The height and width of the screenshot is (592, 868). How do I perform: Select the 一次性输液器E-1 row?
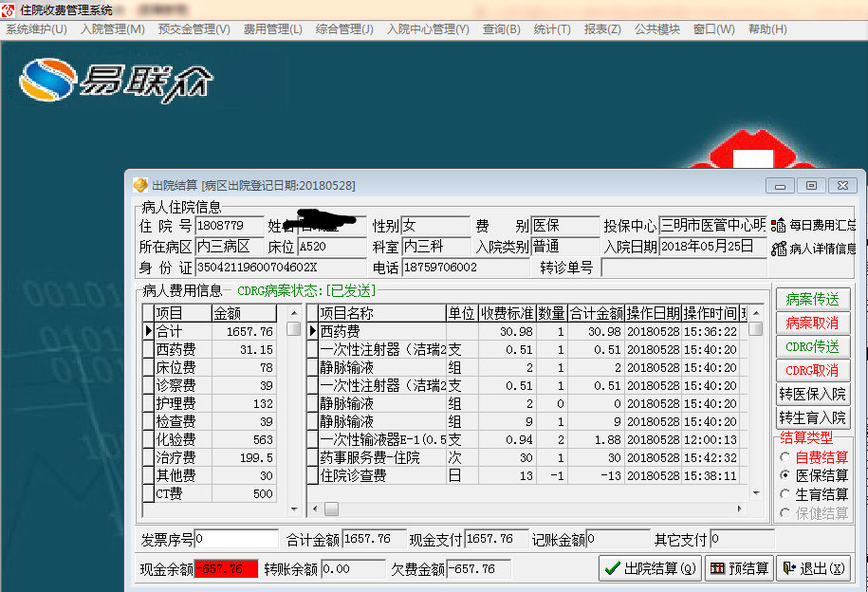pyautogui.click(x=528, y=439)
